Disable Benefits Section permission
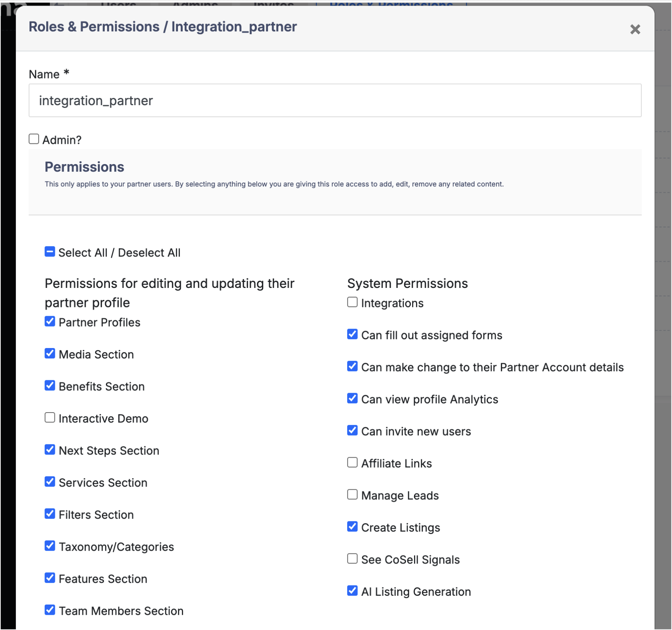672x630 pixels. (50, 385)
